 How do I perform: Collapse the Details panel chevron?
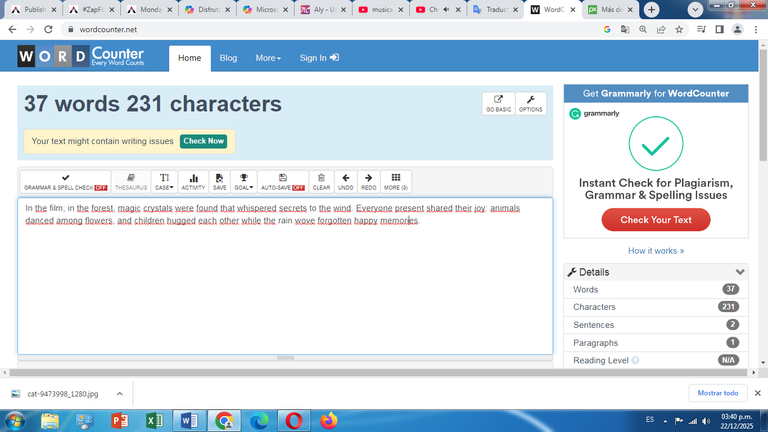740,272
